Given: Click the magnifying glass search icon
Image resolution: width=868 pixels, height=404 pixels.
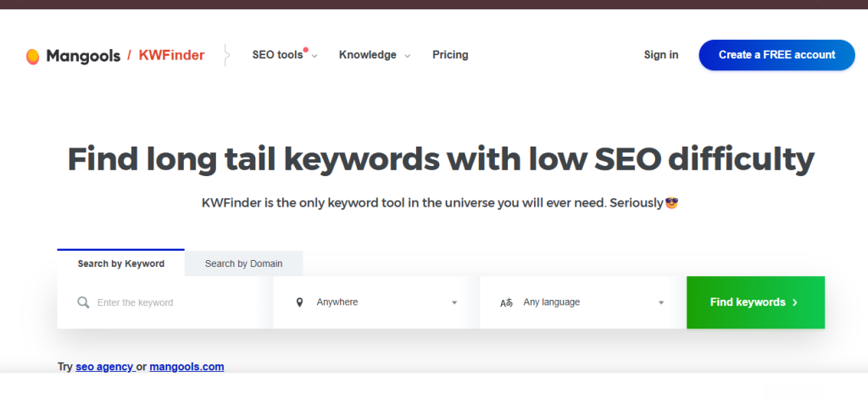Looking at the screenshot, I should tap(83, 302).
